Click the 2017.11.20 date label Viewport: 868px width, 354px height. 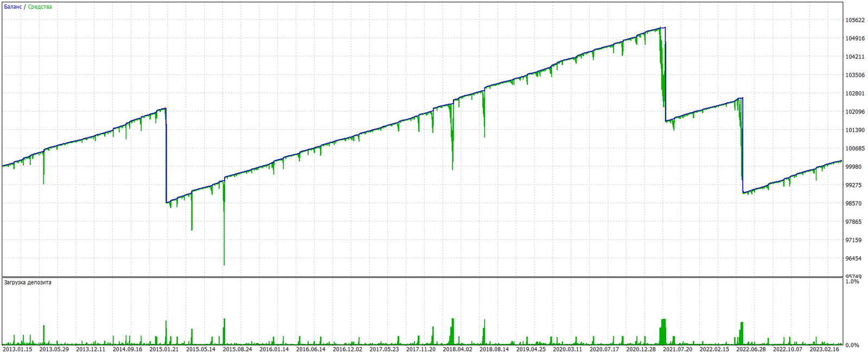tap(421, 349)
